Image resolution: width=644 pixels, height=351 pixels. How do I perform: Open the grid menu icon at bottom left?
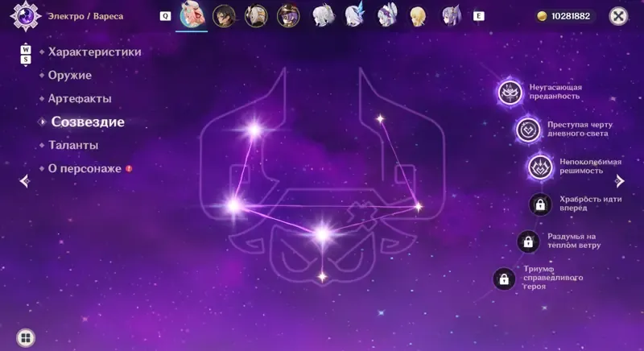(x=26, y=338)
